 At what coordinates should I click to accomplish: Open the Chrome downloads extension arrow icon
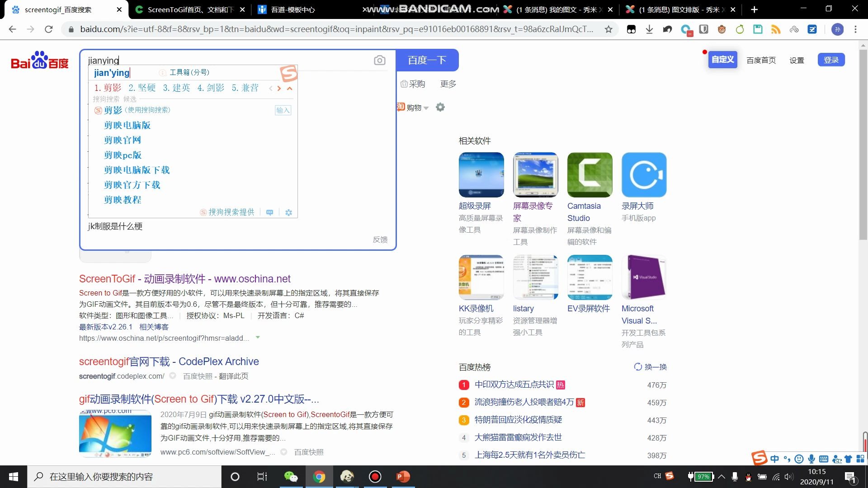649,29
